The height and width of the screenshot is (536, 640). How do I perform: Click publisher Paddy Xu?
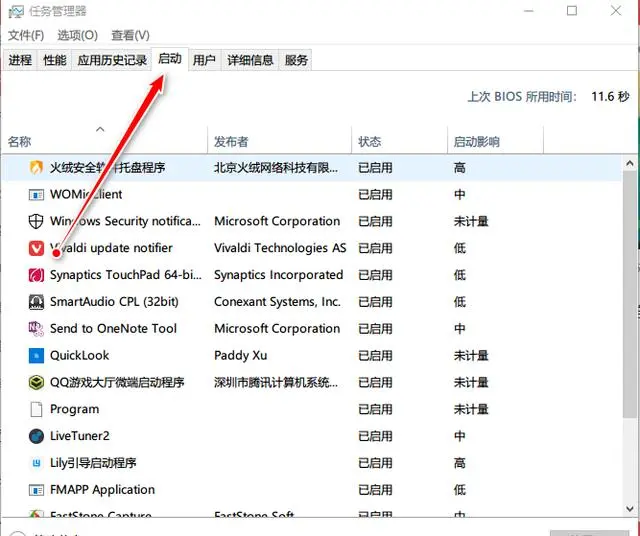[240, 356]
